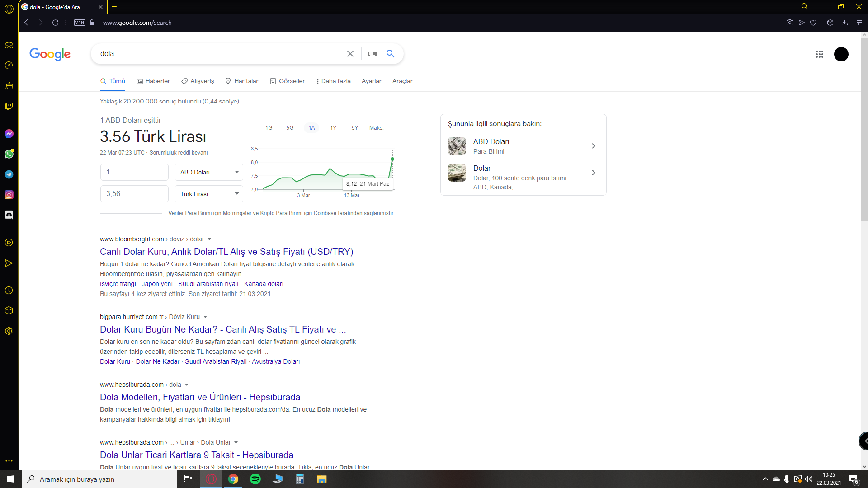This screenshot has width=868, height=488.
Task: Click the blue search magnifier button
Action: [391, 54]
